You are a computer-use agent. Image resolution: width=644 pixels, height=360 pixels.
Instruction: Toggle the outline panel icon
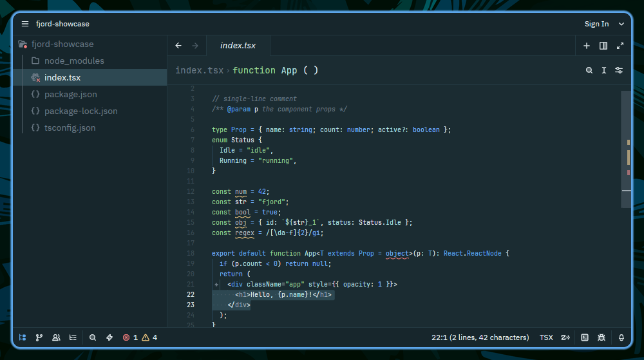(x=73, y=337)
